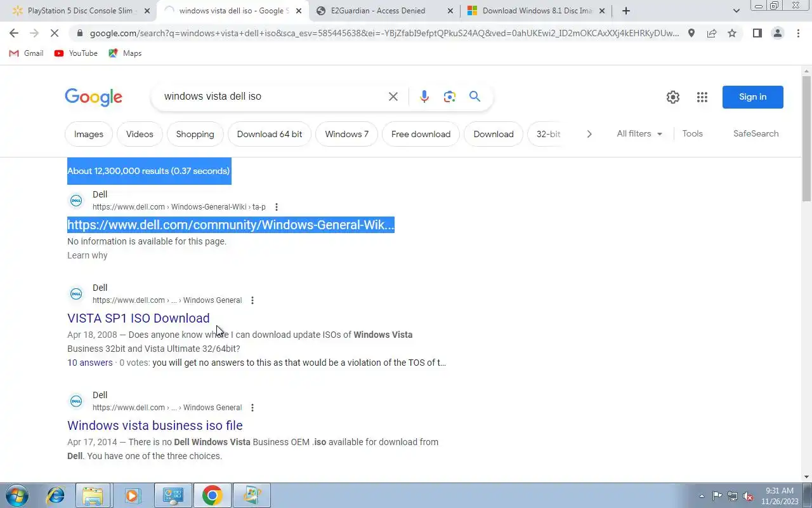Open YouTube bookmark
812x508 pixels.
point(76,53)
